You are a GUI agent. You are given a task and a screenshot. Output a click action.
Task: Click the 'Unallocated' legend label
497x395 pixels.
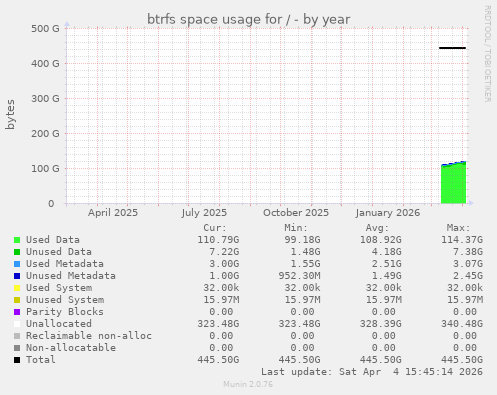point(59,324)
